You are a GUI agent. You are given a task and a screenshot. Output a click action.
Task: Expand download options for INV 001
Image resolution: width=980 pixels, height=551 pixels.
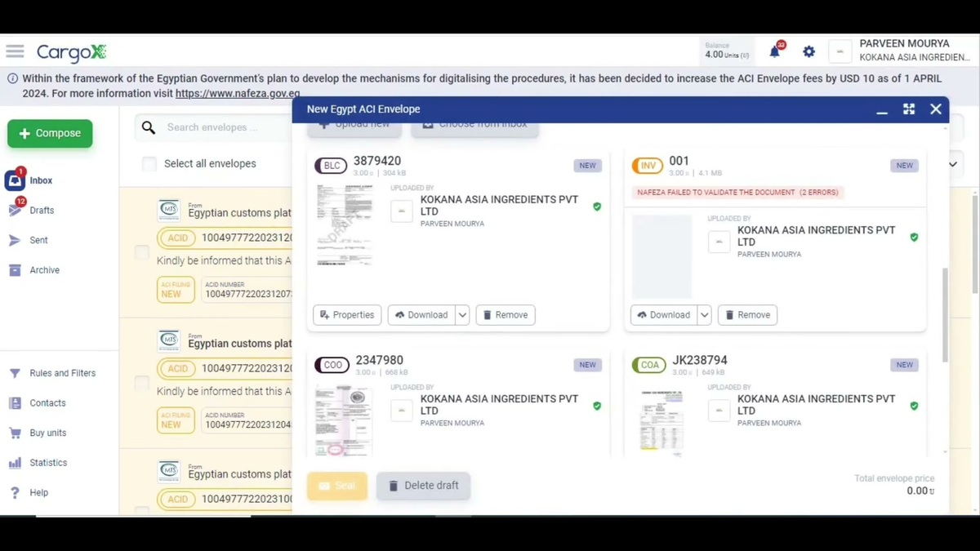(x=704, y=315)
